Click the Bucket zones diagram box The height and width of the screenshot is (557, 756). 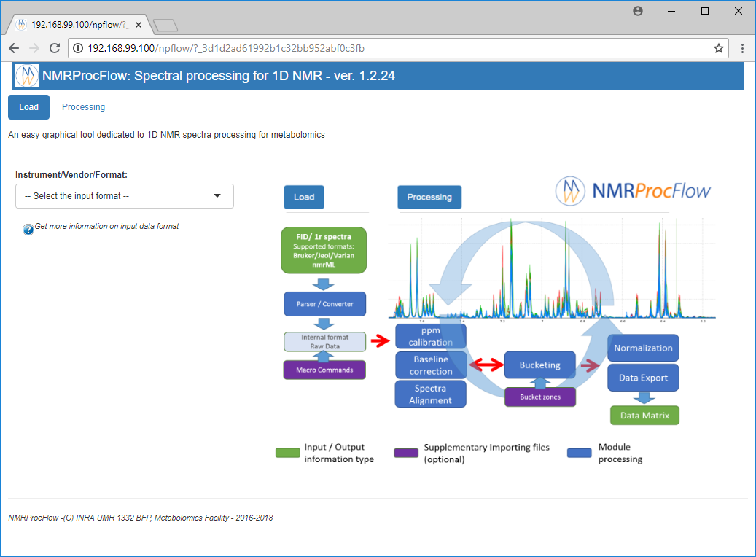point(540,397)
